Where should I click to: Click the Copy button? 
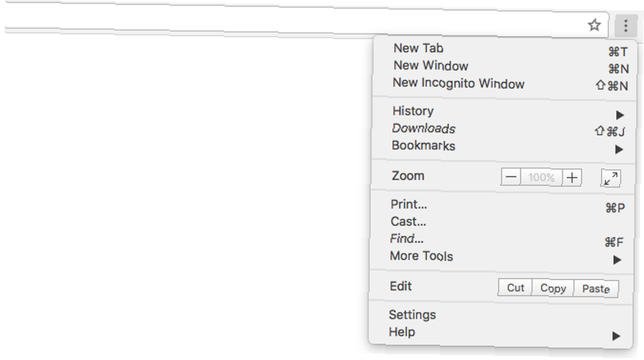tap(553, 288)
